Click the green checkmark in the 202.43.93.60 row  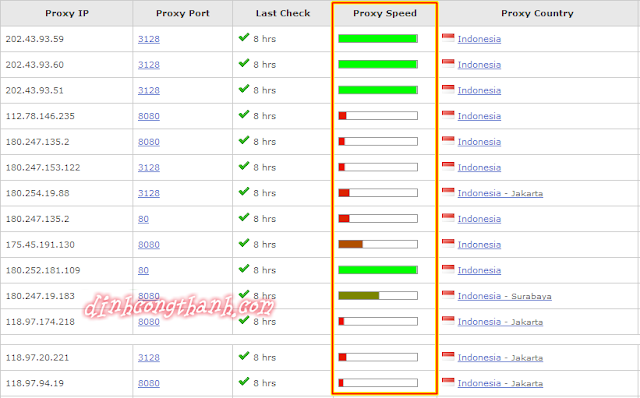(244, 63)
